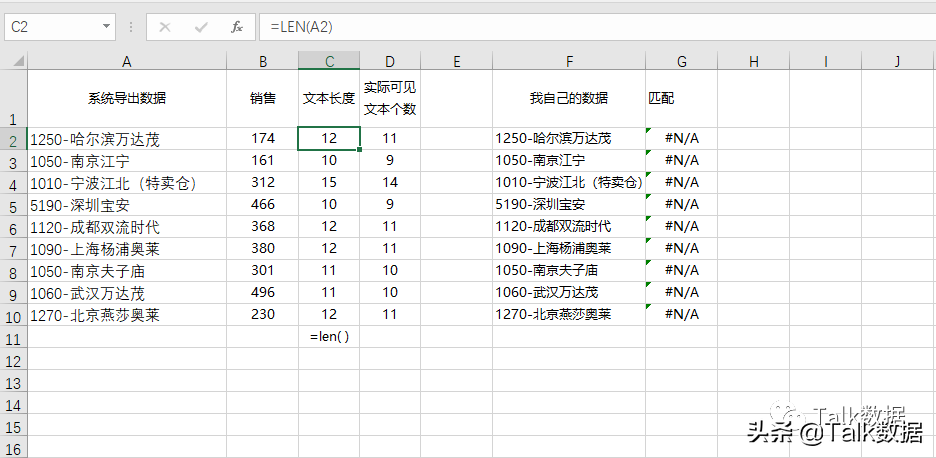Select cell A6 1120-成都双流时代
The height and width of the screenshot is (458, 936).
coord(127,227)
